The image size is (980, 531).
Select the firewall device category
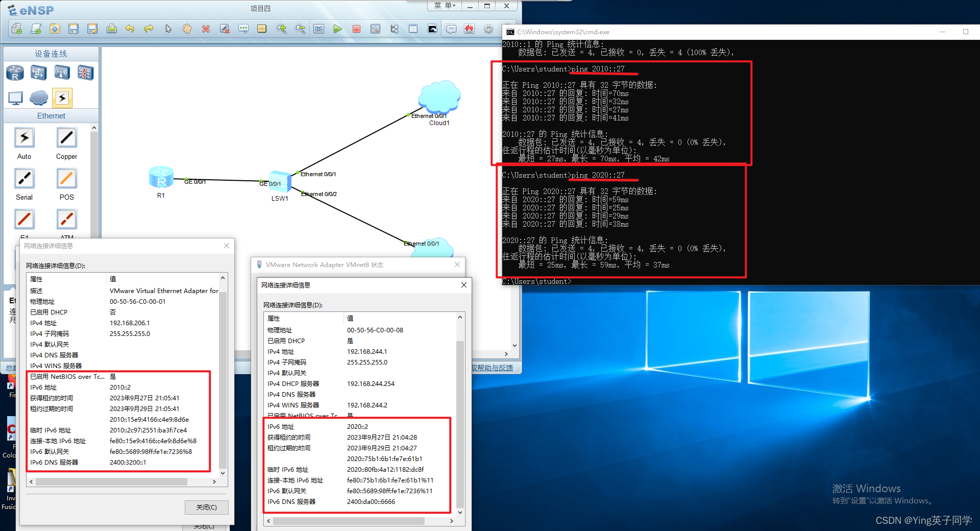[x=85, y=73]
